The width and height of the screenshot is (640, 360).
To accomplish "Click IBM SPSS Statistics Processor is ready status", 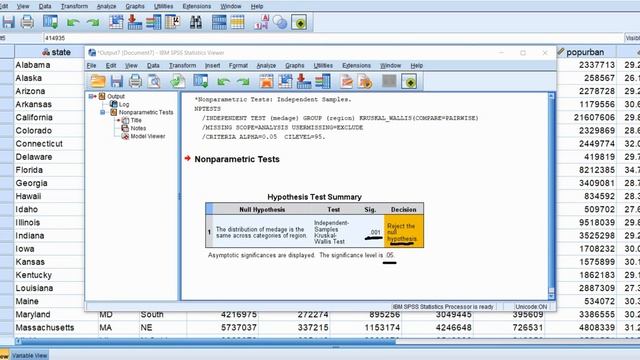I will [443, 307].
